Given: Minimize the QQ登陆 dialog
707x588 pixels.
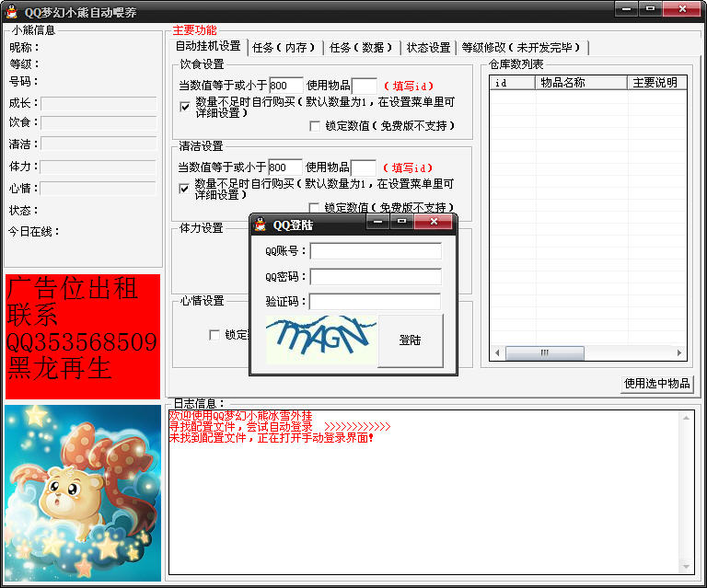Looking at the screenshot, I should 377,222.
